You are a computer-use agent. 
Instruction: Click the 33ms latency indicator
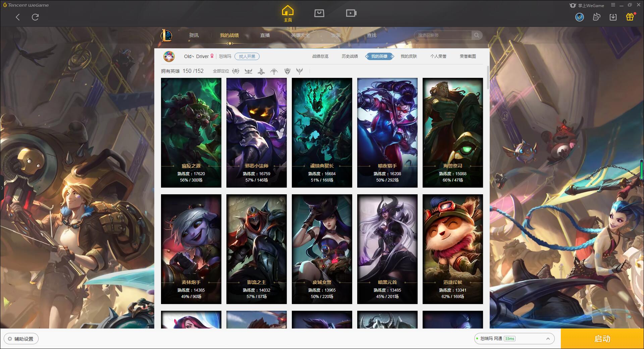tap(509, 339)
